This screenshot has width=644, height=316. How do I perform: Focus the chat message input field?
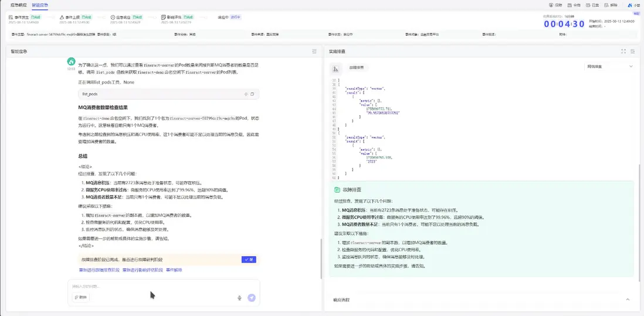(164, 286)
